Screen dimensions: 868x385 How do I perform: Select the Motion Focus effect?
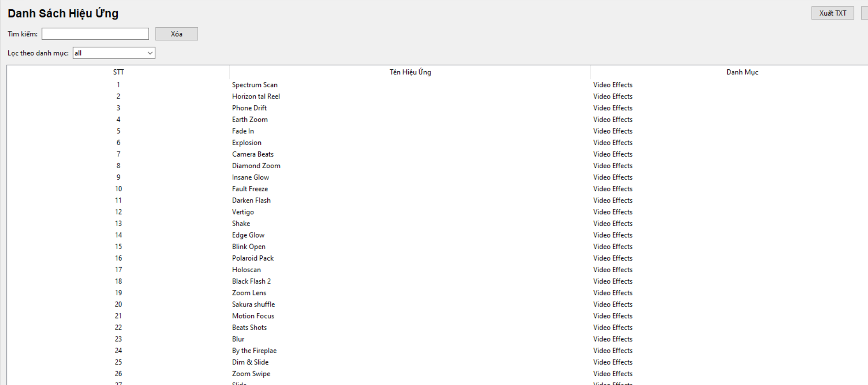(x=253, y=316)
